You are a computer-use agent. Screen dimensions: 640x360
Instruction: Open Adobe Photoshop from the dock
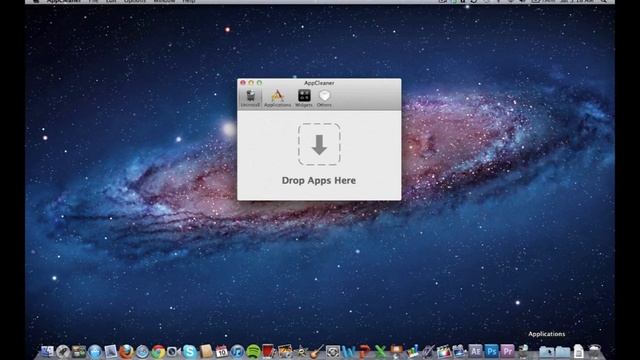coord(491,351)
